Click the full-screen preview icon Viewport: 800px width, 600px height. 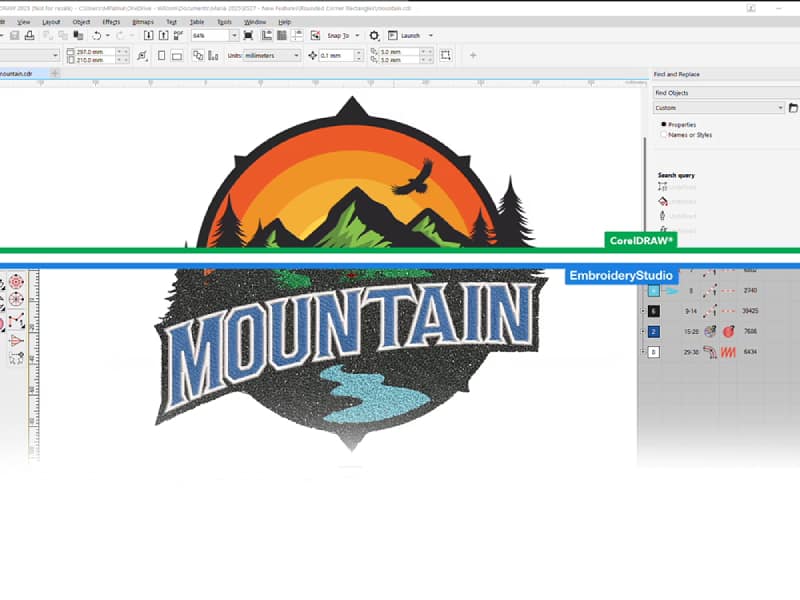click(x=248, y=36)
